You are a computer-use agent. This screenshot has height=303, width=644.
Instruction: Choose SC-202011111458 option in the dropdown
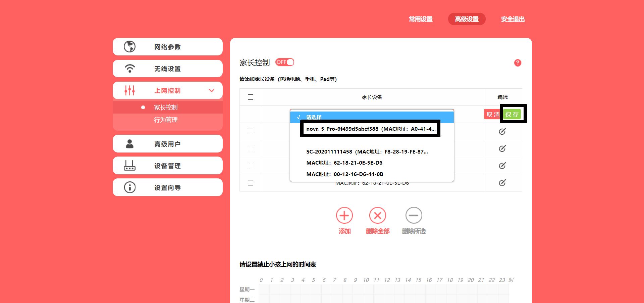click(367, 152)
